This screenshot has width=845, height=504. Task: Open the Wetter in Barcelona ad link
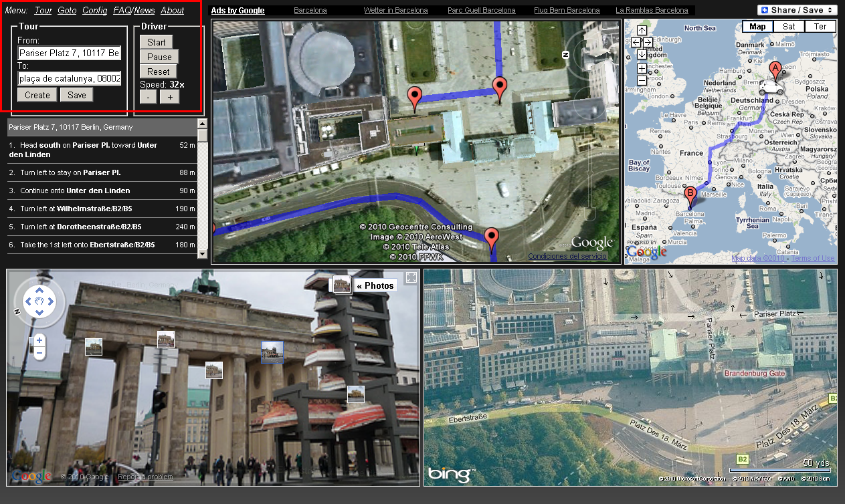[x=396, y=11]
